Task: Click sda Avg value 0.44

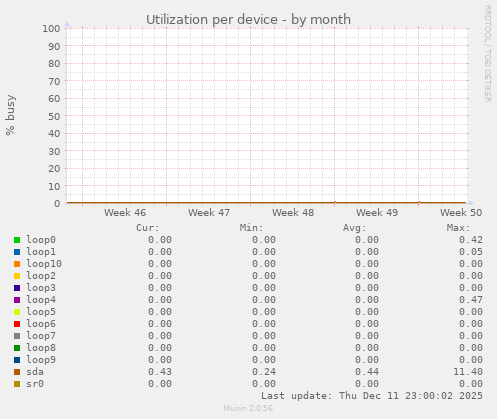Action: 367,372
